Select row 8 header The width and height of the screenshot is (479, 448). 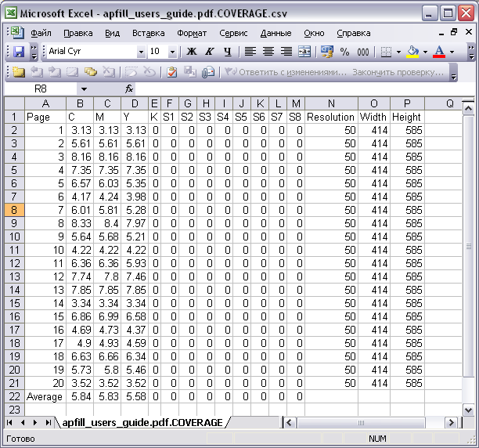tap(14, 210)
